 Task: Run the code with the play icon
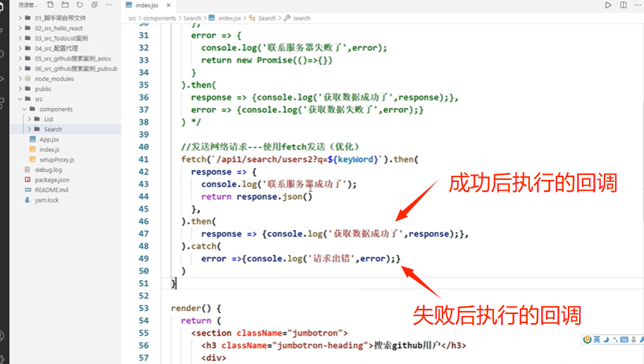(608, 5)
